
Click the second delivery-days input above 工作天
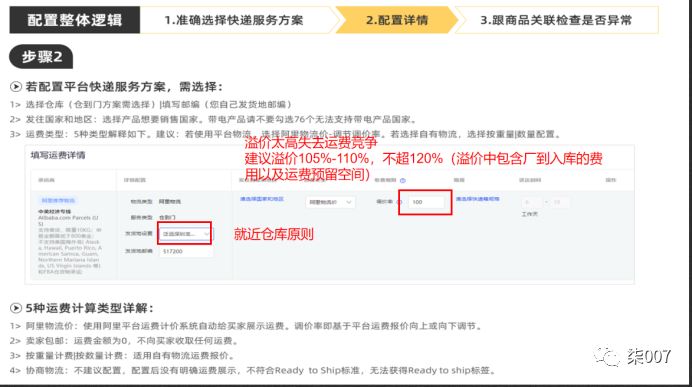(560, 202)
